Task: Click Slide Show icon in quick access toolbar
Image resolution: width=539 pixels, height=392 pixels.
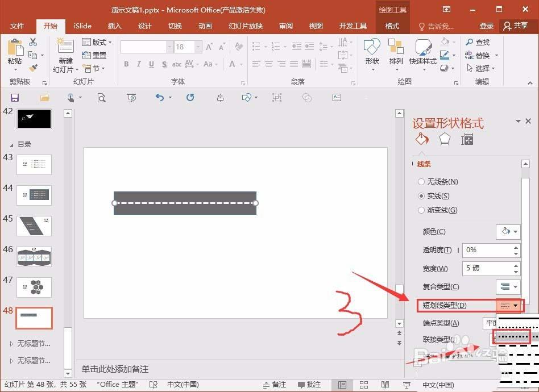Action: point(131,98)
